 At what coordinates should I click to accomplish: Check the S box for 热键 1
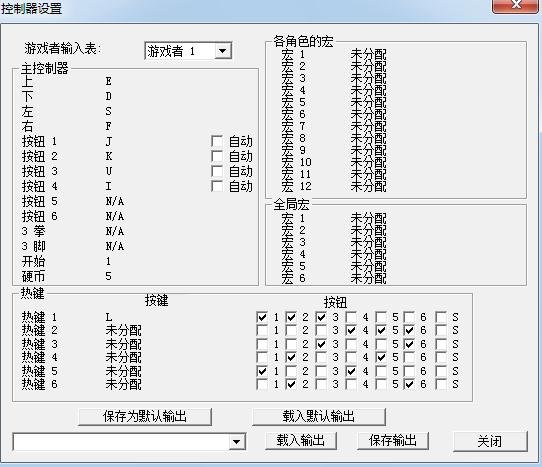(x=441, y=317)
